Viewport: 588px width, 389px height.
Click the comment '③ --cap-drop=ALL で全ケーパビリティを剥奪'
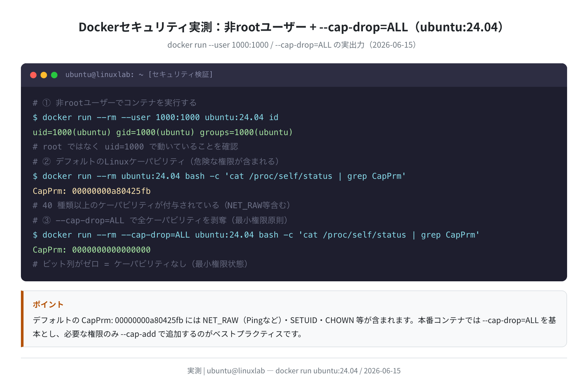135,220
